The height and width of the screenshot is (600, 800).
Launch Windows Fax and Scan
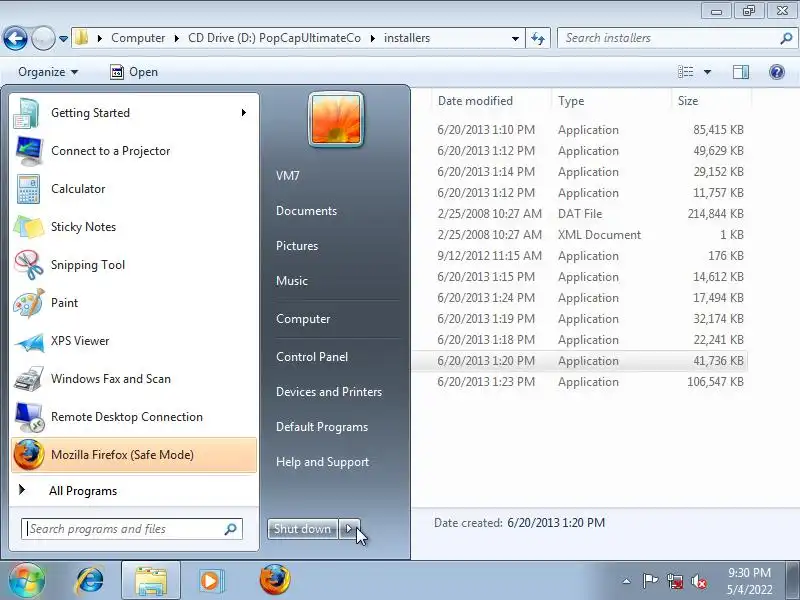134,379
